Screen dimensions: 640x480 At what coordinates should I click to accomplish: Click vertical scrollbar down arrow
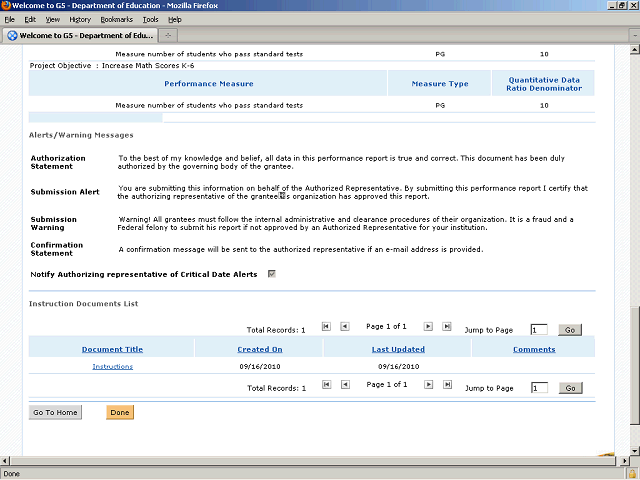click(635, 451)
